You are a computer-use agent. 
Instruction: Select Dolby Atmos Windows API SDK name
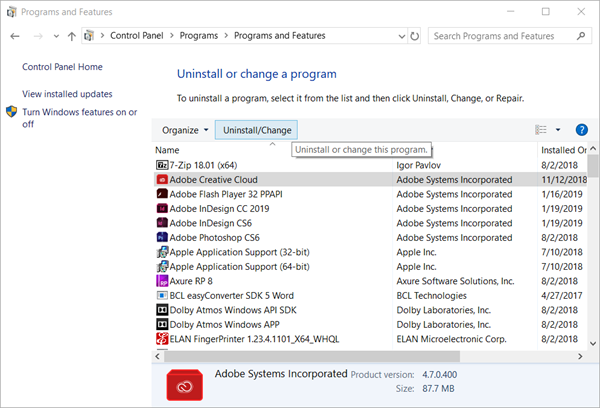233,310
